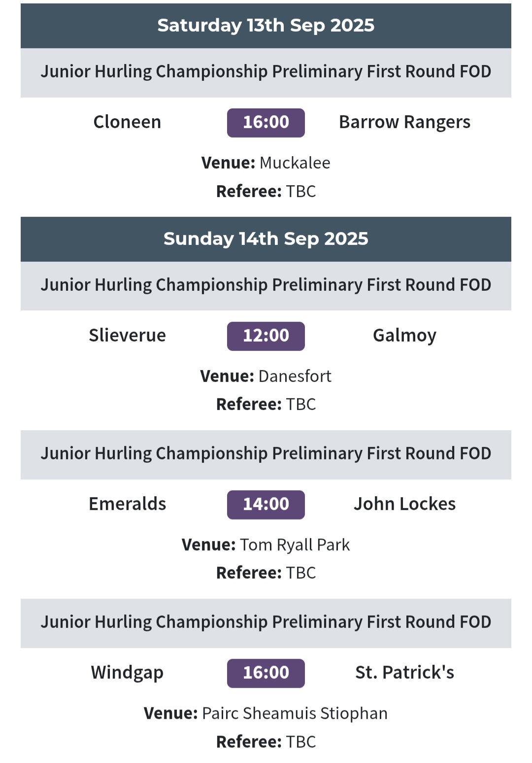532x763 pixels.
Task: Select the Sunday 14th Sep 2025 date header
Action: coord(266,239)
